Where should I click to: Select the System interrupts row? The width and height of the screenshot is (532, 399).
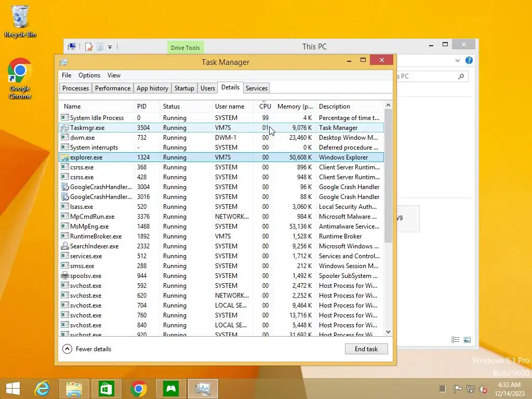coord(221,147)
